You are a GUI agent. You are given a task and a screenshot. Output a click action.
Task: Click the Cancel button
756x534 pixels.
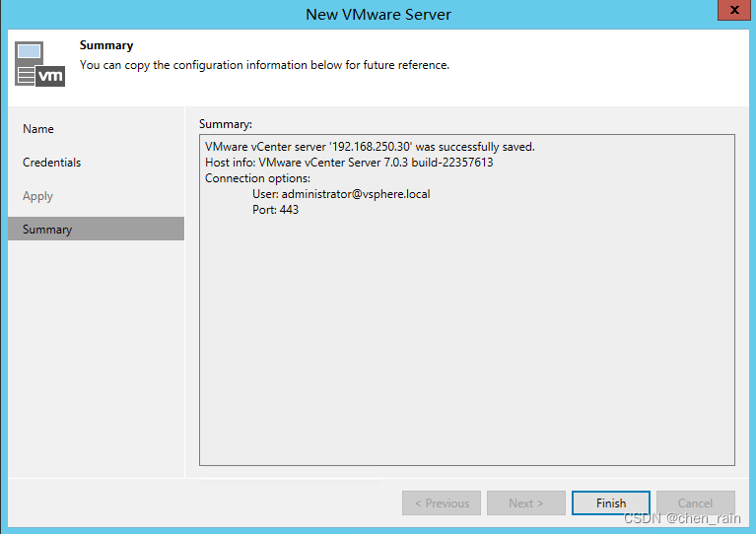coord(695,502)
